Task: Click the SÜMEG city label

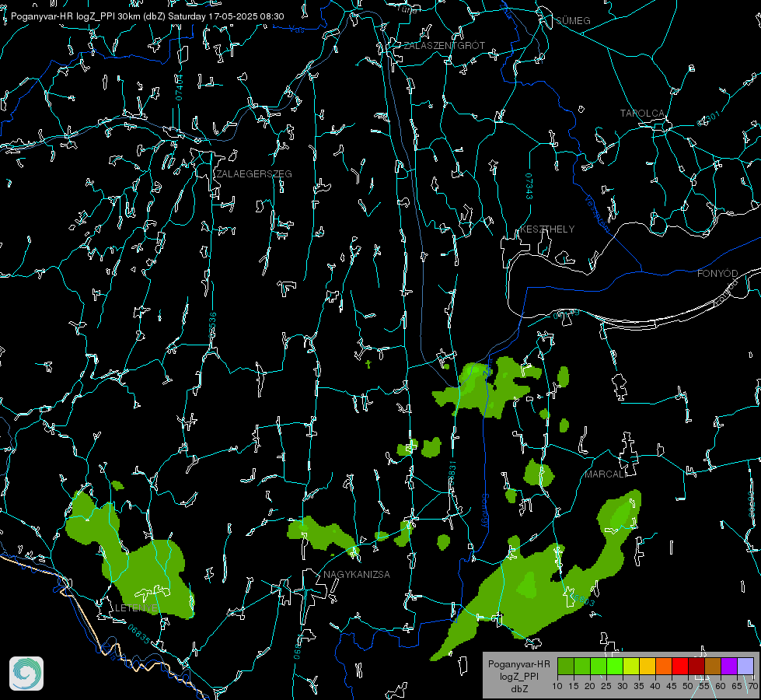Action: tap(573, 20)
